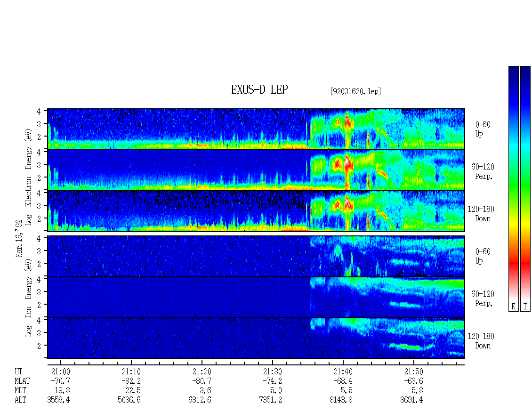Click the 'Log Electron Energy (eV)' axis label
This screenshot has height=412, width=532.
click(x=29, y=177)
